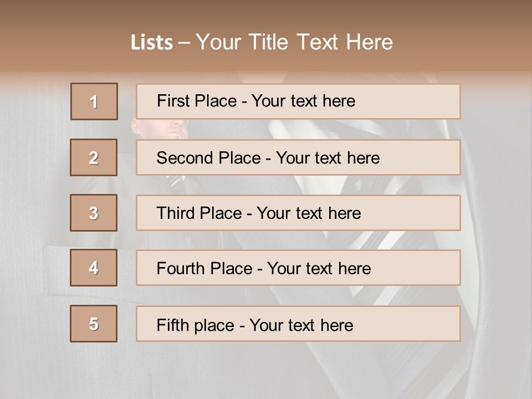Click the number 3 square

94,213
